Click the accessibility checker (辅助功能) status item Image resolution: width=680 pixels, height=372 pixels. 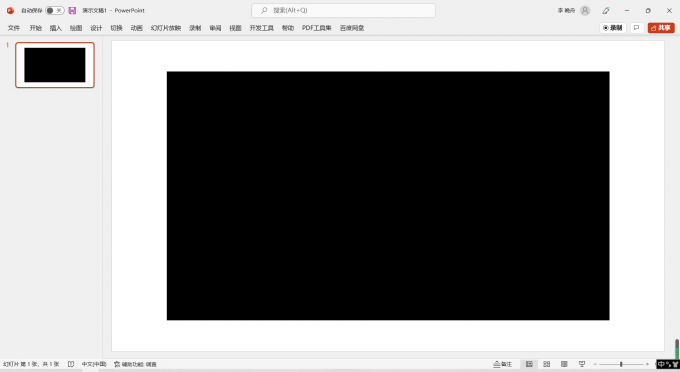(x=135, y=364)
